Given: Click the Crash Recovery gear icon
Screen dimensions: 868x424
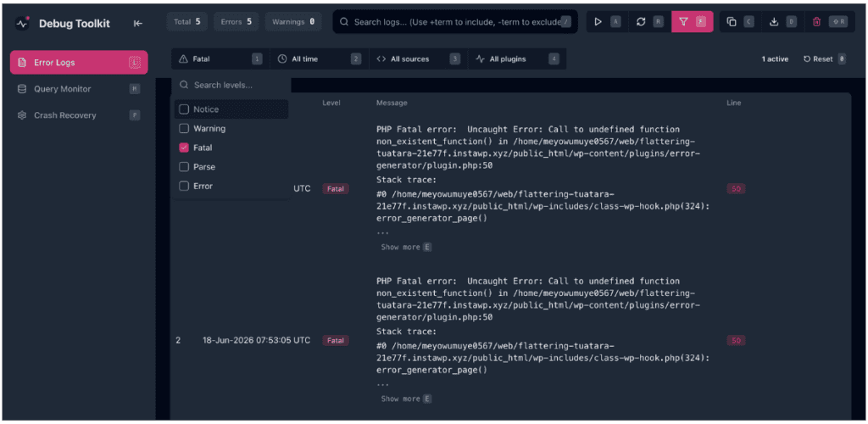Looking at the screenshot, I should 22,115.
